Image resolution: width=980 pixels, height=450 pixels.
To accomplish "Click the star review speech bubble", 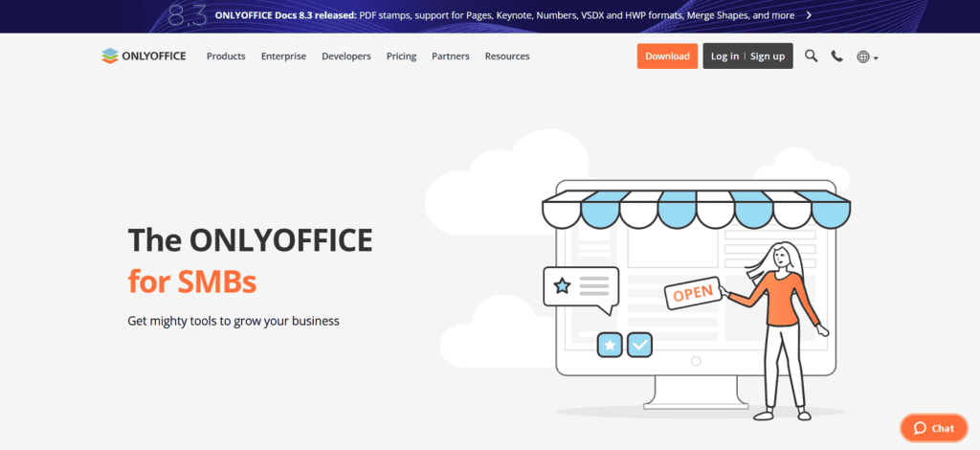I will coord(581,289).
